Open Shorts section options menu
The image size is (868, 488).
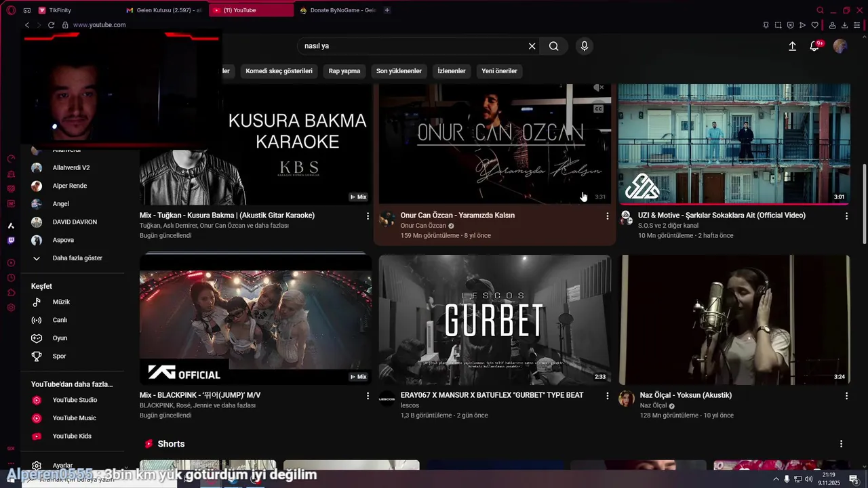point(841,444)
